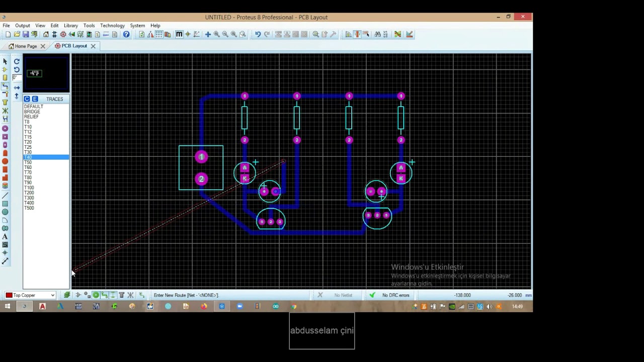Click the 'C' create trace style button
This screenshot has width=644, height=362.
click(x=27, y=99)
